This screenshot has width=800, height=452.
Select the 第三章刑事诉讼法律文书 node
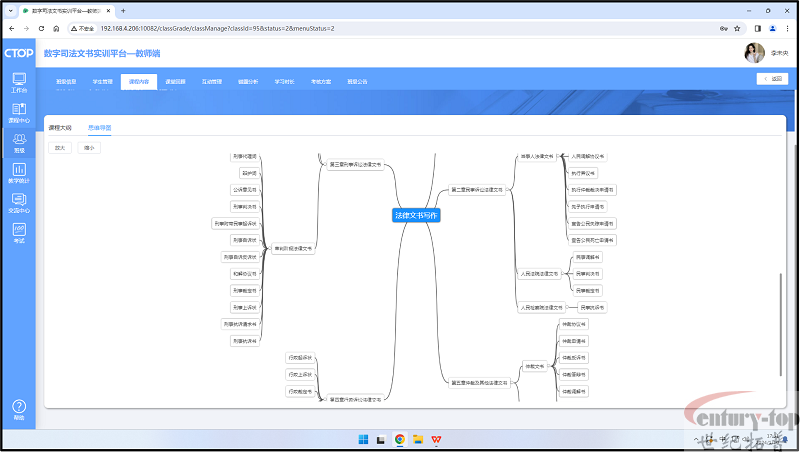coord(355,165)
